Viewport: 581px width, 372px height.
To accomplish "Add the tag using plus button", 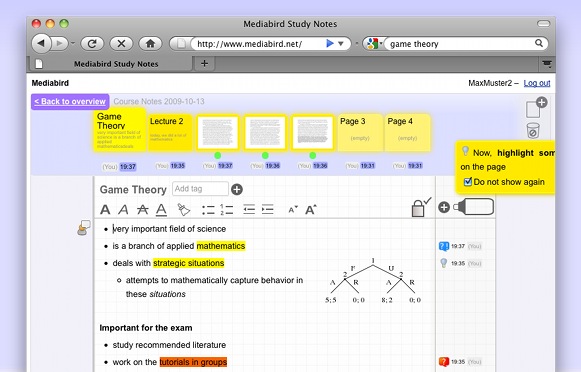I will click(237, 190).
